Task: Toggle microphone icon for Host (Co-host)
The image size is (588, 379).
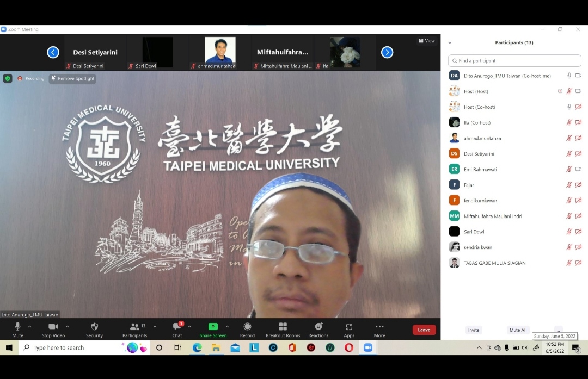Action: coord(569,107)
